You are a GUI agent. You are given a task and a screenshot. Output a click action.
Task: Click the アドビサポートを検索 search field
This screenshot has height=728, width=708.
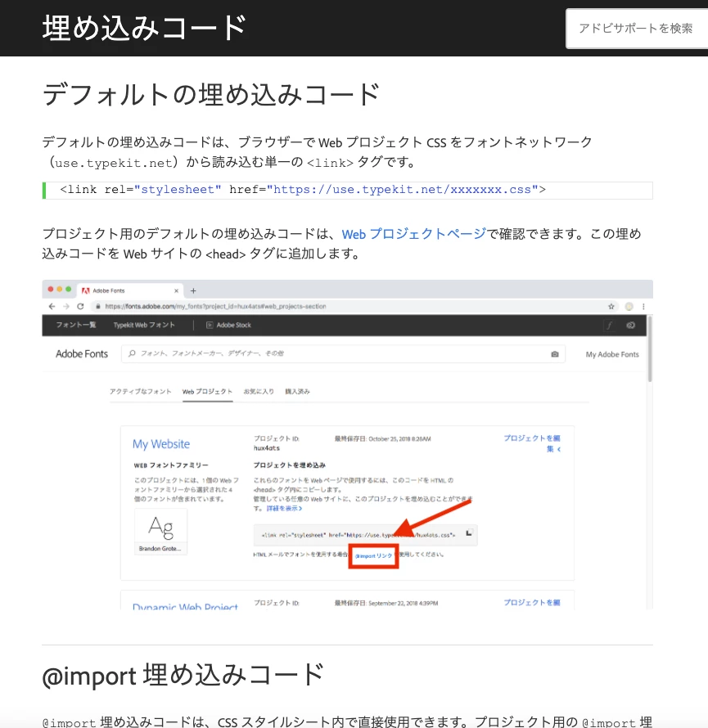(x=637, y=29)
